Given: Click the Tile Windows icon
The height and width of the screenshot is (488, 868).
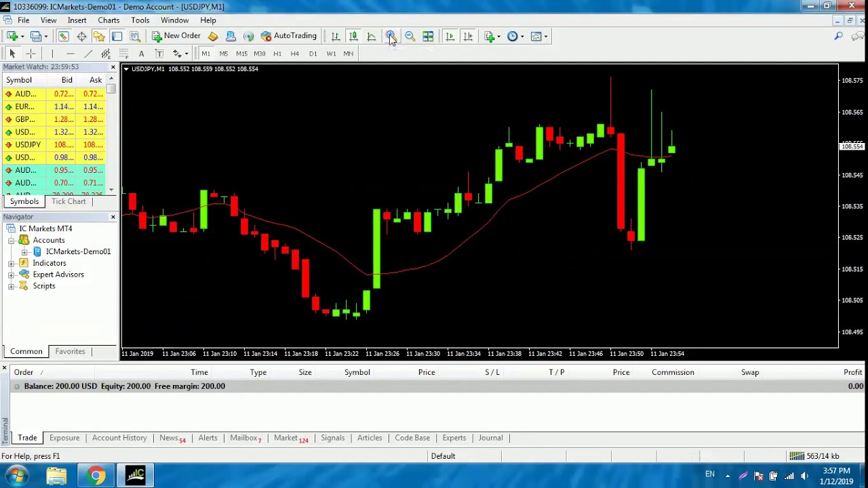Looking at the screenshot, I should pos(428,36).
